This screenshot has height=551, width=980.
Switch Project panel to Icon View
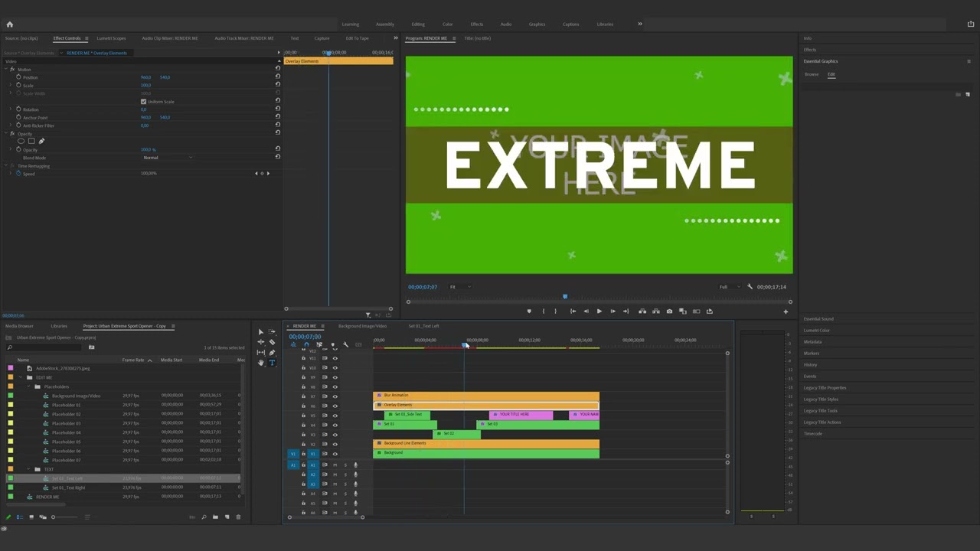click(x=31, y=517)
